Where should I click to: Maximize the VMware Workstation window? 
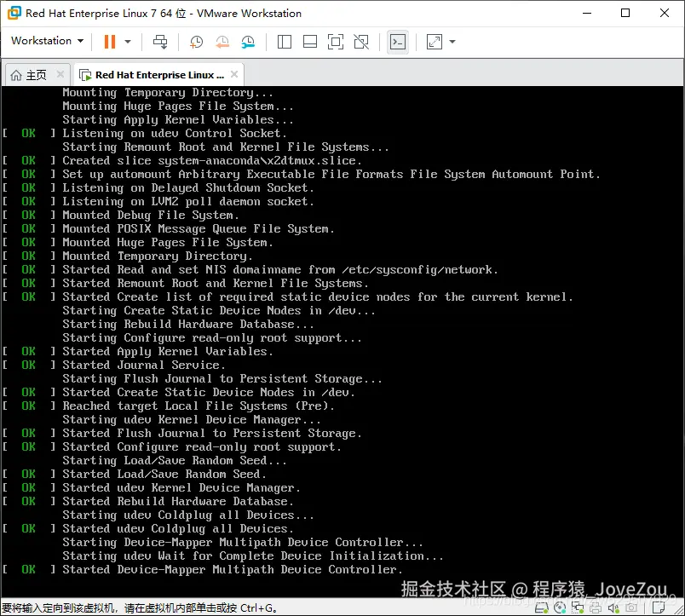tap(625, 13)
